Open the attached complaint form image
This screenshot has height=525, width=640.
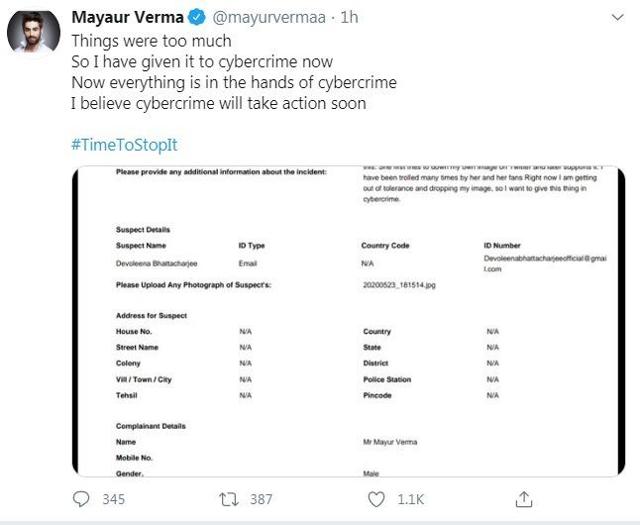[349, 321]
